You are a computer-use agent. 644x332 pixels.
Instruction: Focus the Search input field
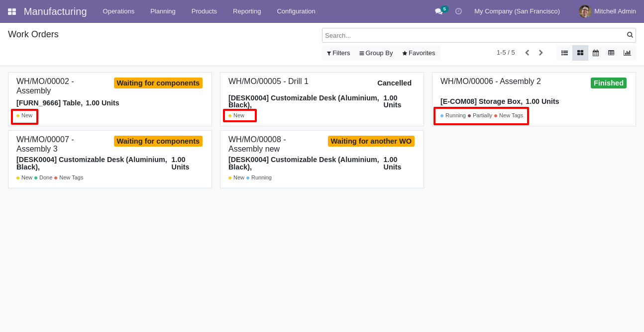(x=473, y=35)
